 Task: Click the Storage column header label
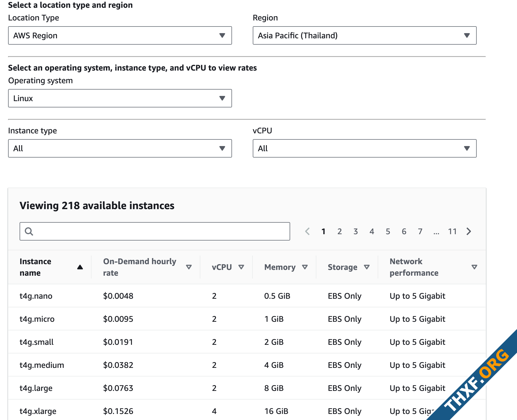(343, 267)
